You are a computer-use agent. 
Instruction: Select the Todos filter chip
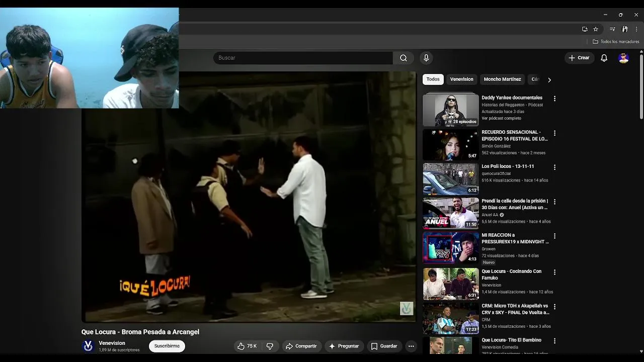(433, 79)
